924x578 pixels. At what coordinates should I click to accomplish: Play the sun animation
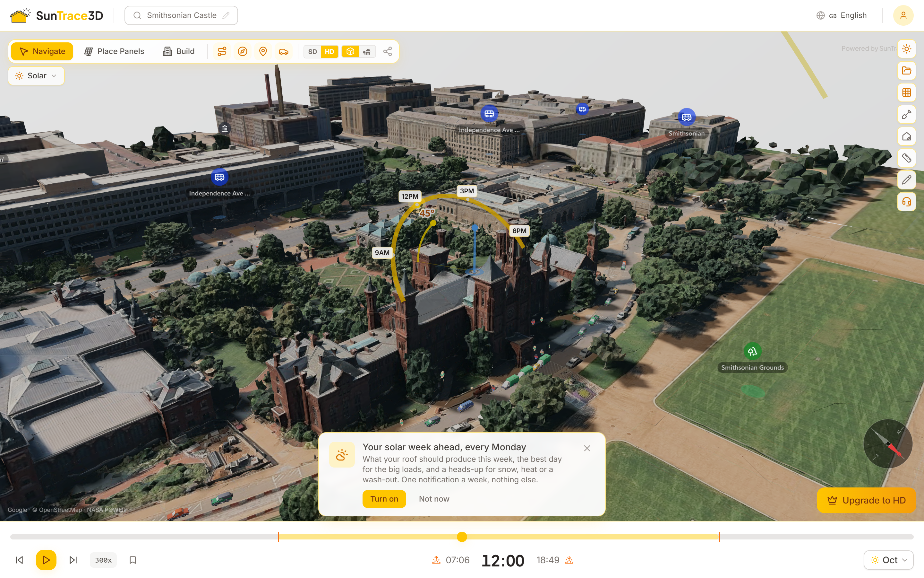point(46,560)
